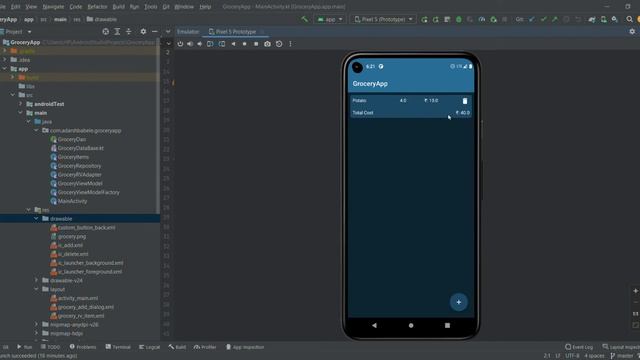Tap the phone navigation recents button
Viewport: 640px width, 360px height.
[x=447, y=325]
